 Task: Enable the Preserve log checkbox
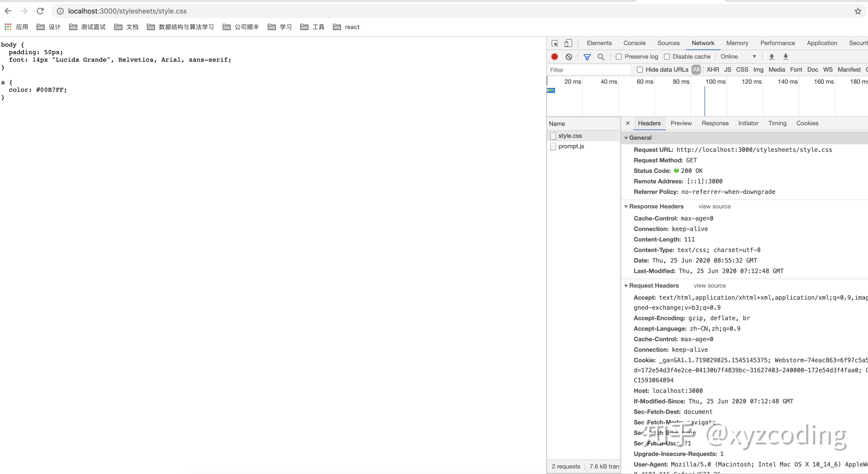[619, 57]
